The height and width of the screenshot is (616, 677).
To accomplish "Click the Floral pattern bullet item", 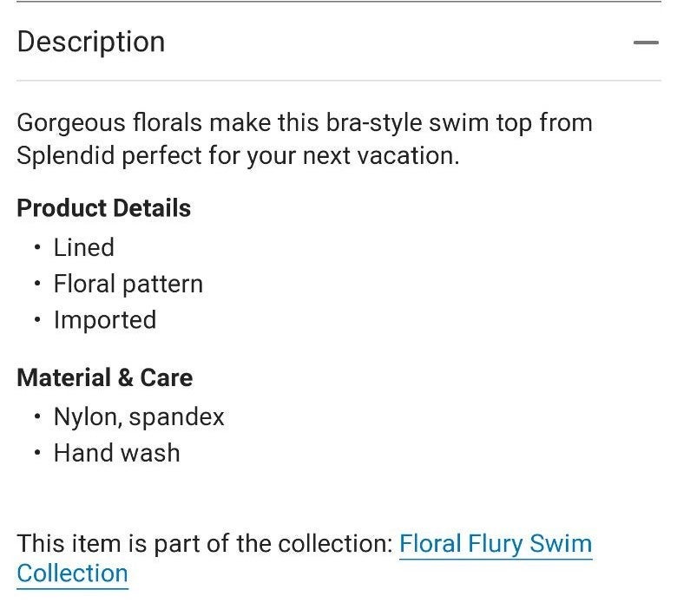I will [128, 284].
